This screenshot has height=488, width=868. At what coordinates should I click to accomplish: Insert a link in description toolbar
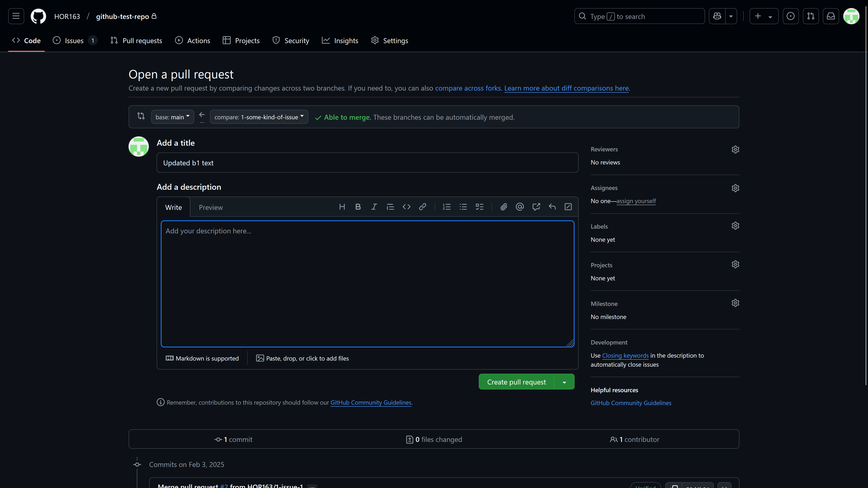click(x=422, y=207)
